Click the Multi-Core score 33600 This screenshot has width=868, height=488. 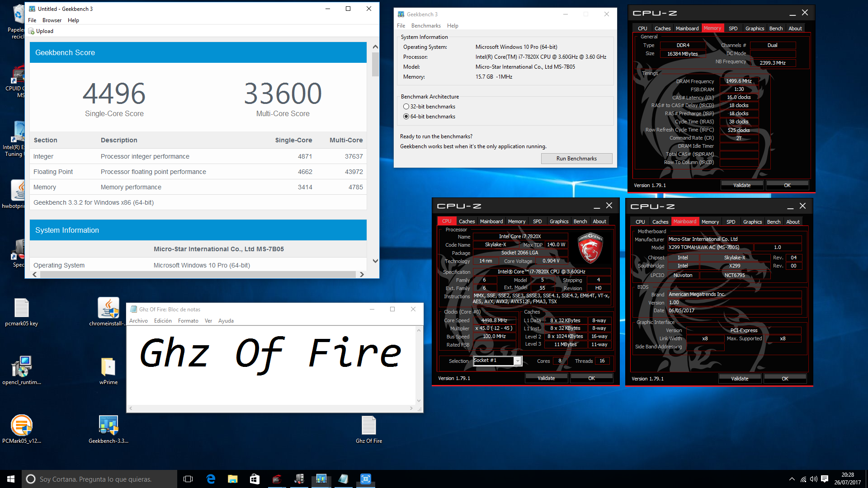[283, 93]
